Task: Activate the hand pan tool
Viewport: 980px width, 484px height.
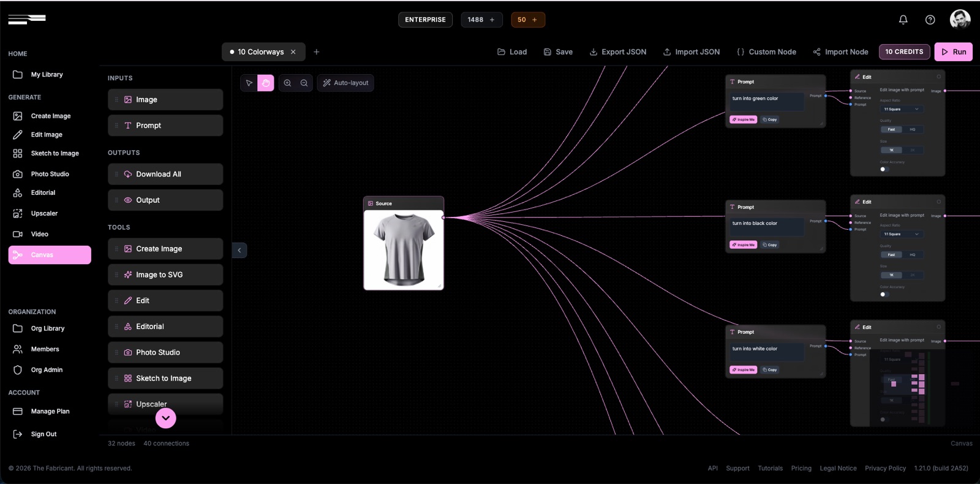Action: coord(266,83)
